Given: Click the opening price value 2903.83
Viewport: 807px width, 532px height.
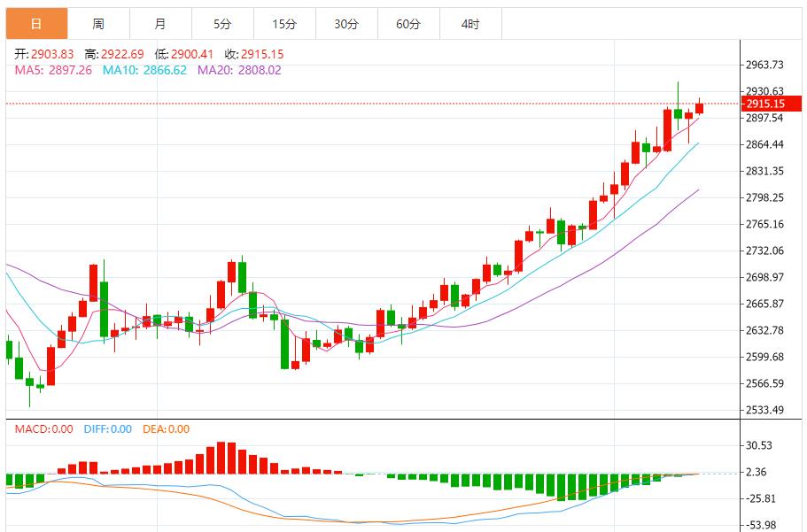Looking at the screenshot, I should [51, 54].
